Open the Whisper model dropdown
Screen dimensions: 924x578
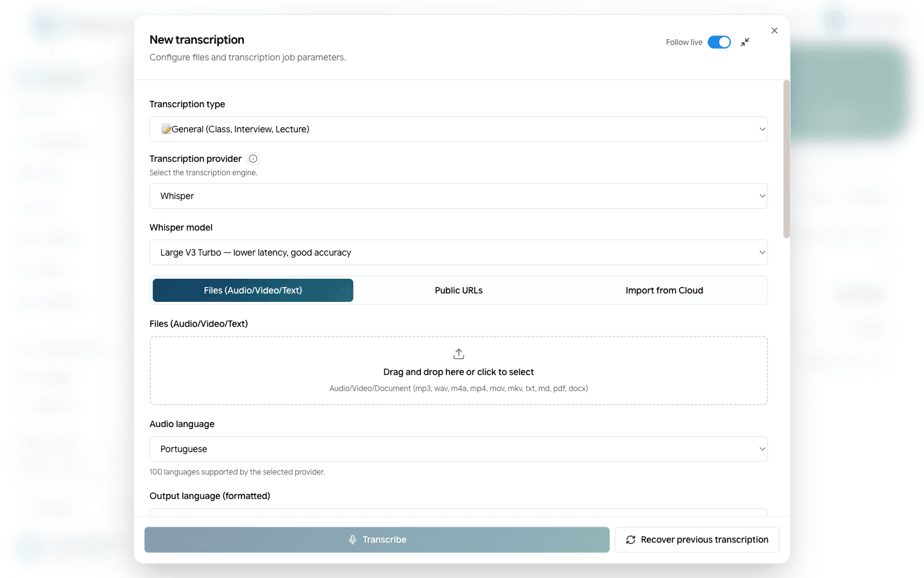pos(459,252)
